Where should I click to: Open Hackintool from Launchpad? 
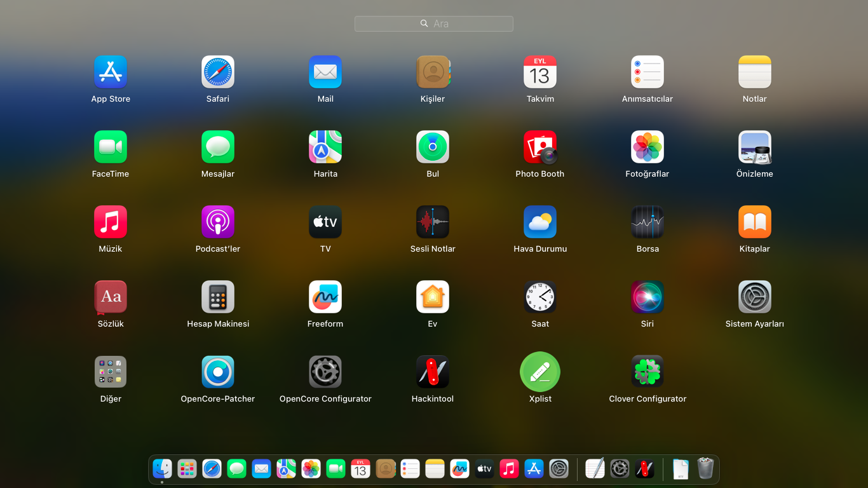click(x=433, y=372)
